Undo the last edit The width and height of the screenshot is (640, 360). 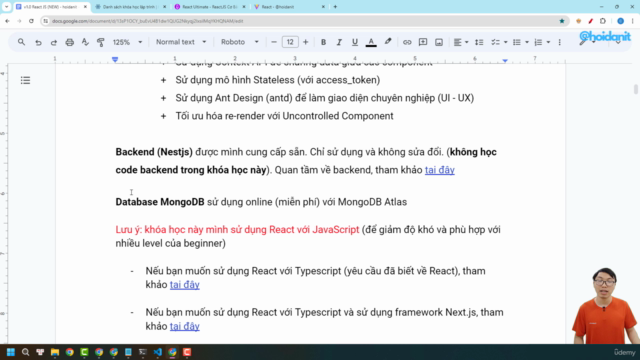point(38,42)
